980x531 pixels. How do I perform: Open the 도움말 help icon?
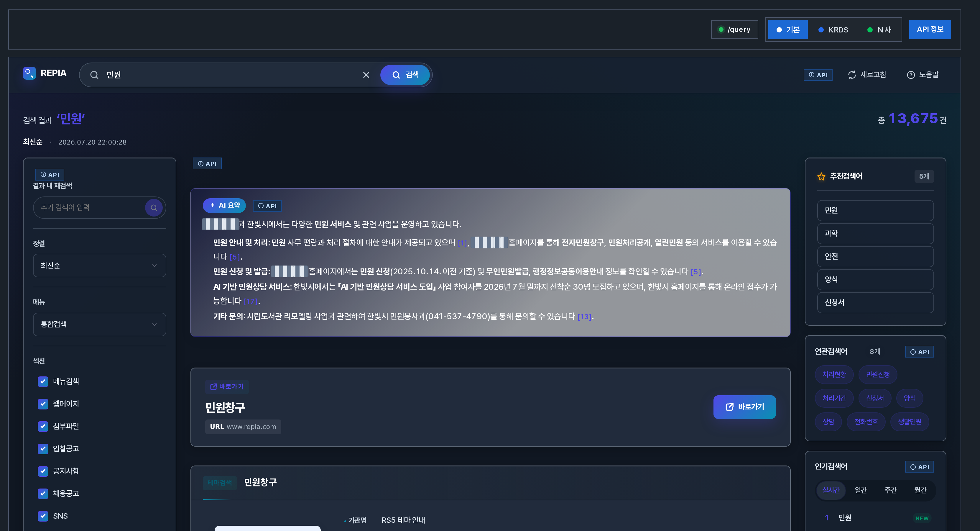911,75
